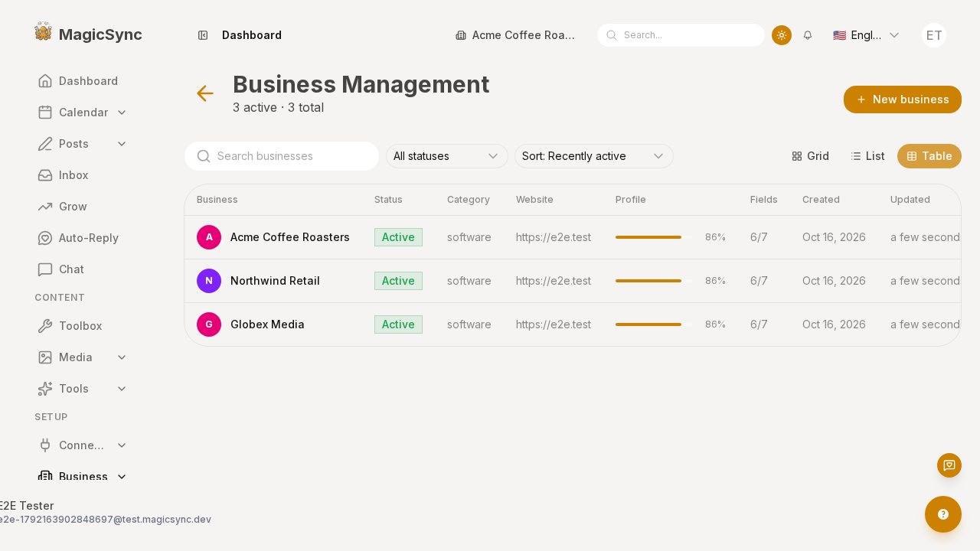Focus the top Search field
This screenshot has width=980, height=551.
[681, 35]
